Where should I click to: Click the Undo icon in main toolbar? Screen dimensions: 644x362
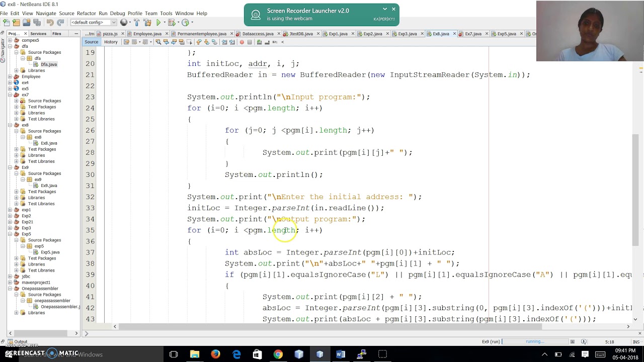click(x=50, y=23)
